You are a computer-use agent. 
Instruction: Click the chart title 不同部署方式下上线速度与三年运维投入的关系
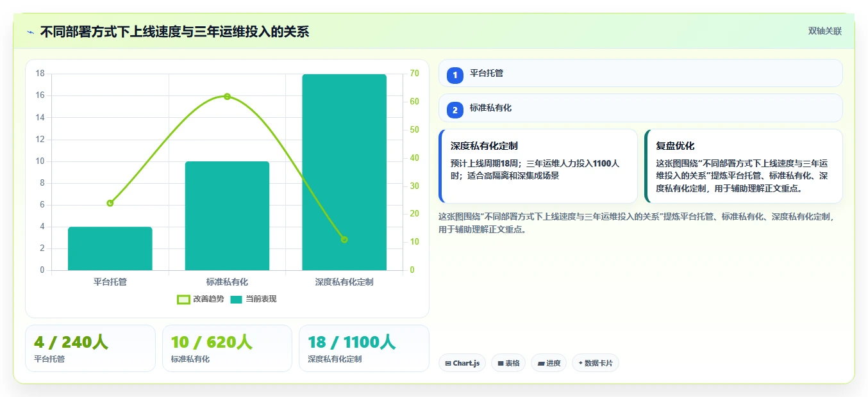pyautogui.click(x=174, y=31)
